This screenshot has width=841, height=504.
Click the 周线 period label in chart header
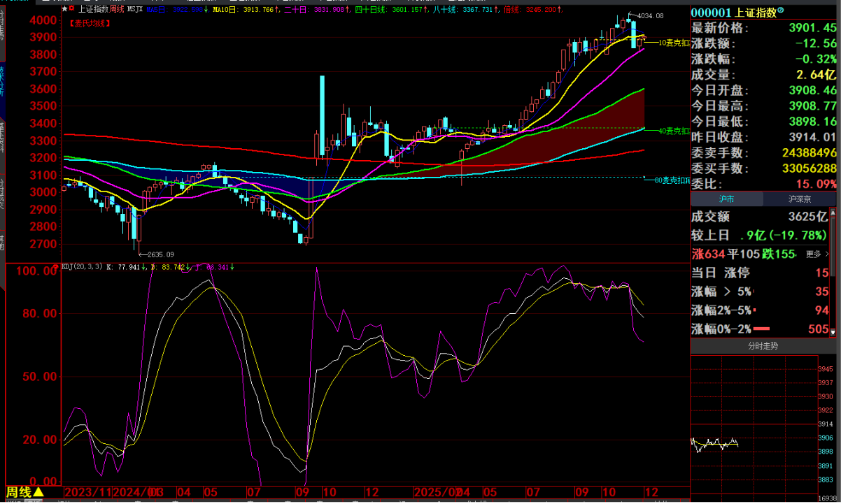[118, 9]
